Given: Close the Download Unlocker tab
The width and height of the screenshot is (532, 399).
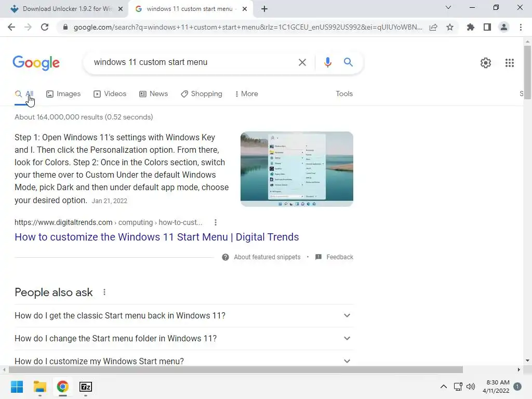Looking at the screenshot, I should pos(121,9).
